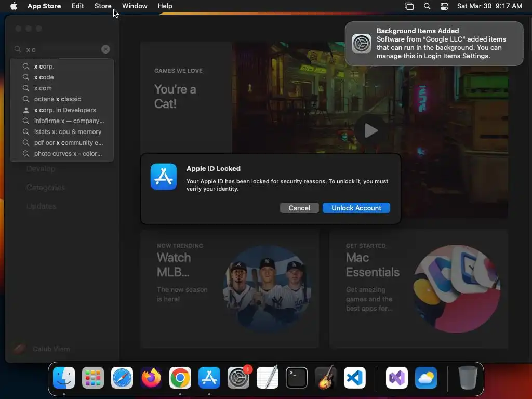Launch GarageBand from the Dock
The image size is (532, 399).
(326, 378)
